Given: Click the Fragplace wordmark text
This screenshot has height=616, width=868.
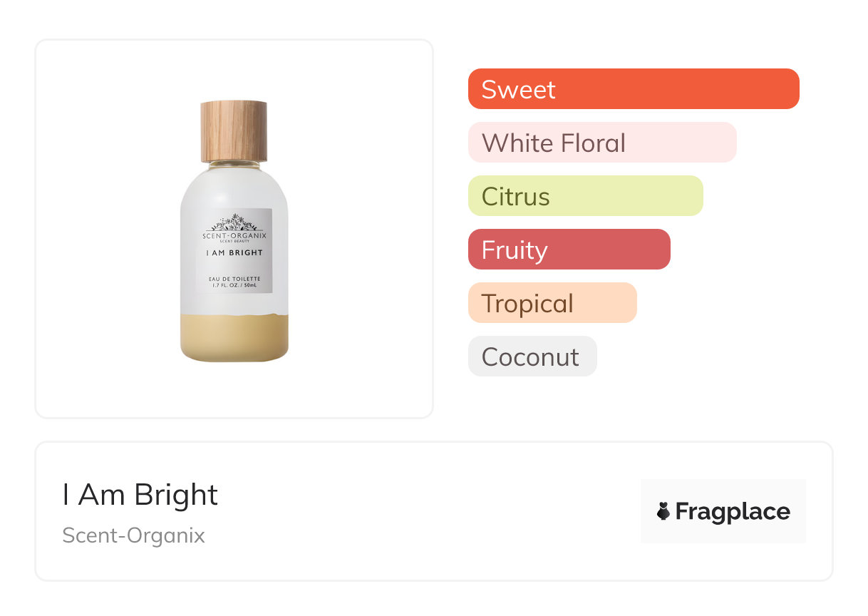Looking at the screenshot, I should [733, 511].
